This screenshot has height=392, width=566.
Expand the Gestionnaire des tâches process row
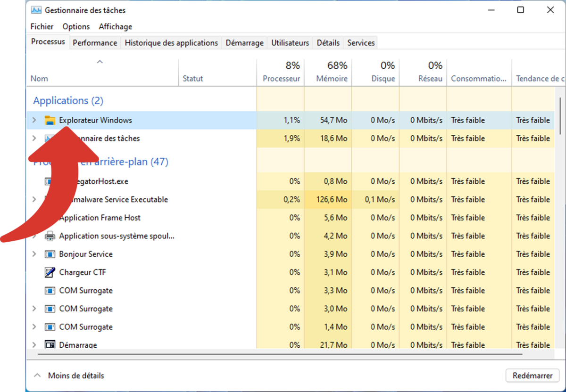click(34, 139)
